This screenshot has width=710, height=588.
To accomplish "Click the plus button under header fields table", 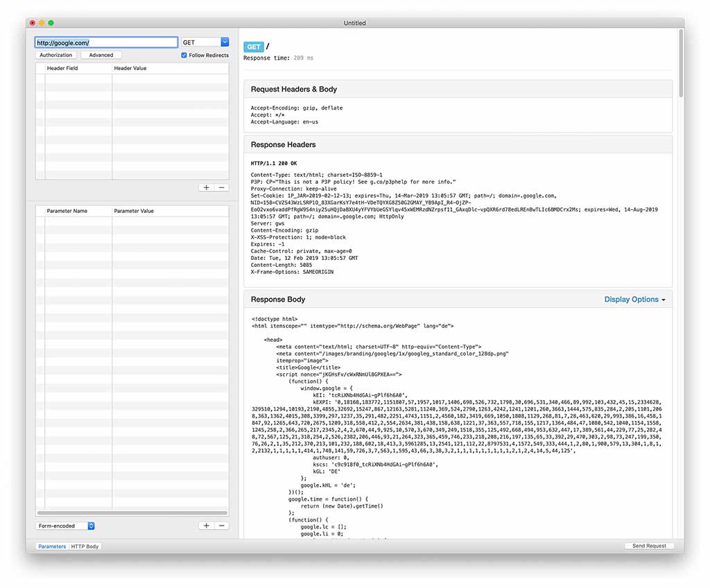I will (207, 187).
